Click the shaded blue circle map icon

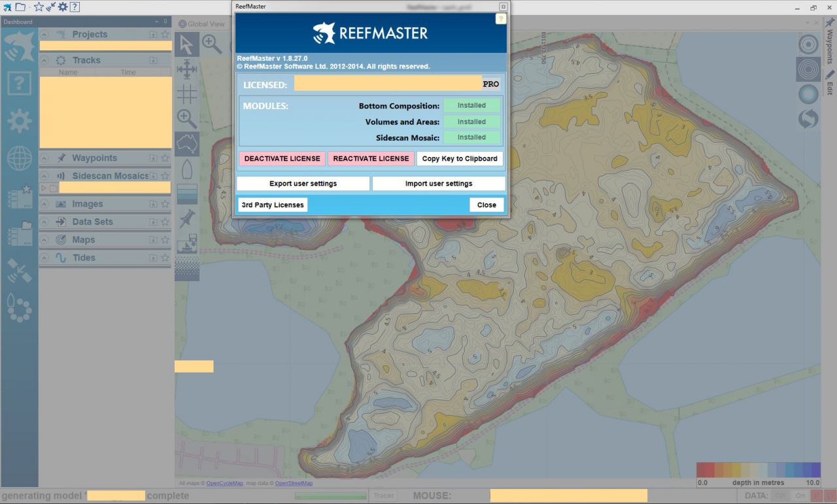pyautogui.click(x=809, y=94)
